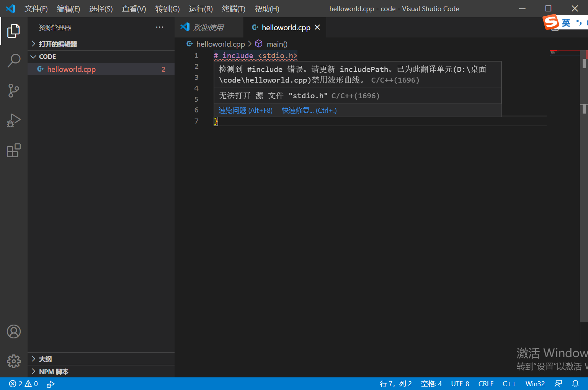Open the explorer more actions ellipsis
The height and width of the screenshot is (390, 588).
tap(160, 27)
